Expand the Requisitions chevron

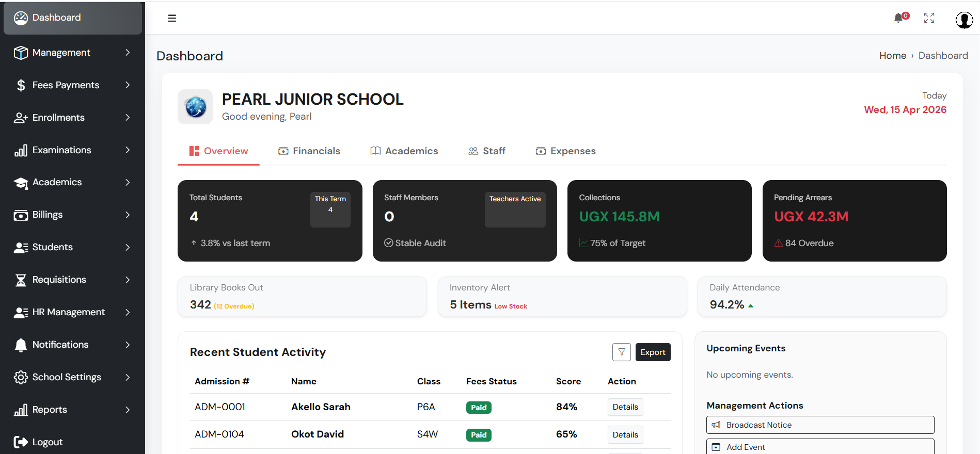[x=128, y=280]
